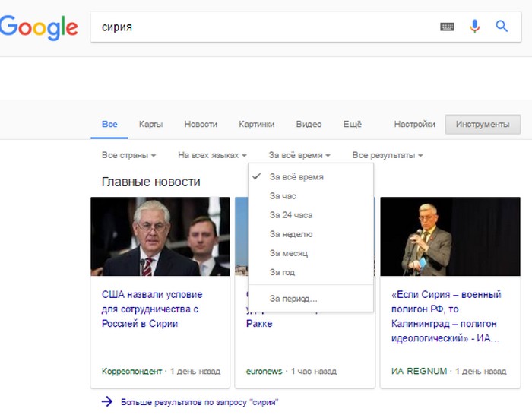Viewport: 532px width, 415px height.
Task: Expand the "На всех языках" dropdown
Action: (212, 155)
